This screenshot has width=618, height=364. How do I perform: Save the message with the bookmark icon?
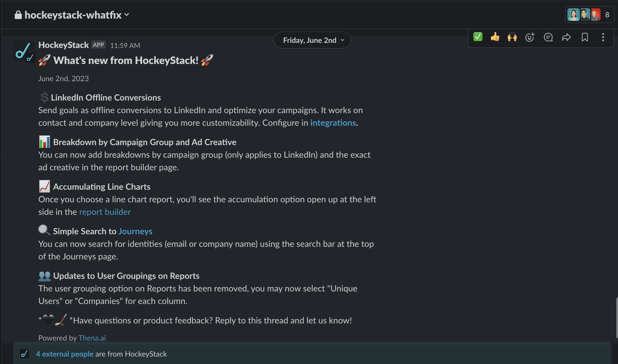(x=585, y=37)
